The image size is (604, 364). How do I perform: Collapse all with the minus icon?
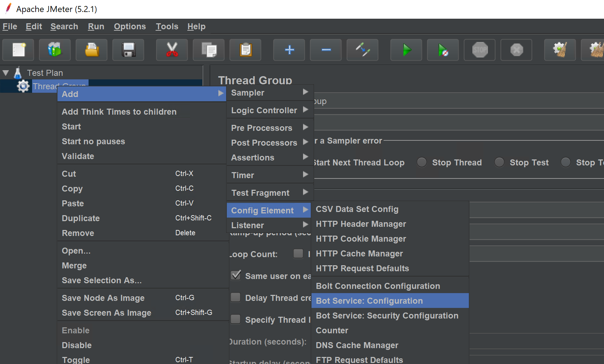tap(326, 50)
